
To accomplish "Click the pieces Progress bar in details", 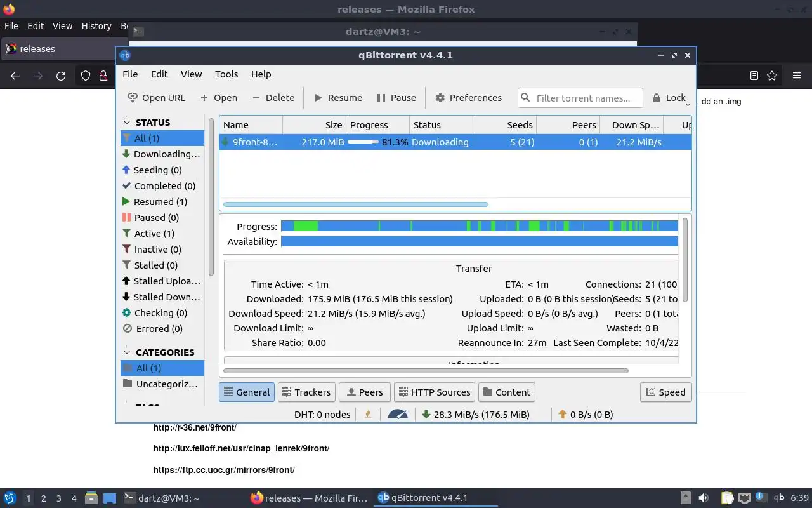I will pos(480,226).
